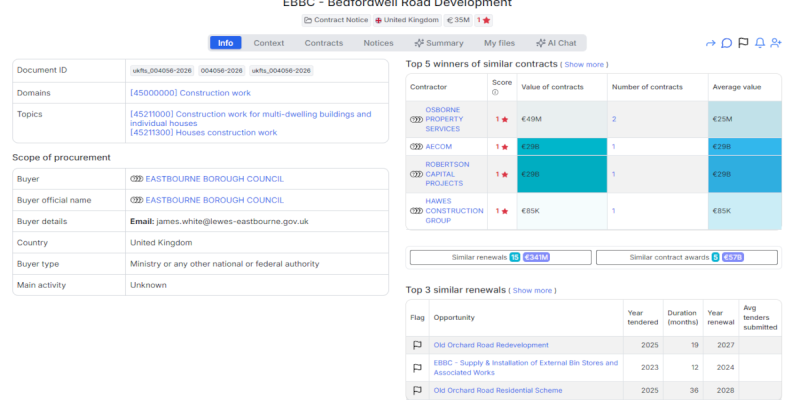Image resolution: width=800 pixels, height=400 pixels.
Task: Click Show more beside Top 5 winners
Action: (584, 65)
